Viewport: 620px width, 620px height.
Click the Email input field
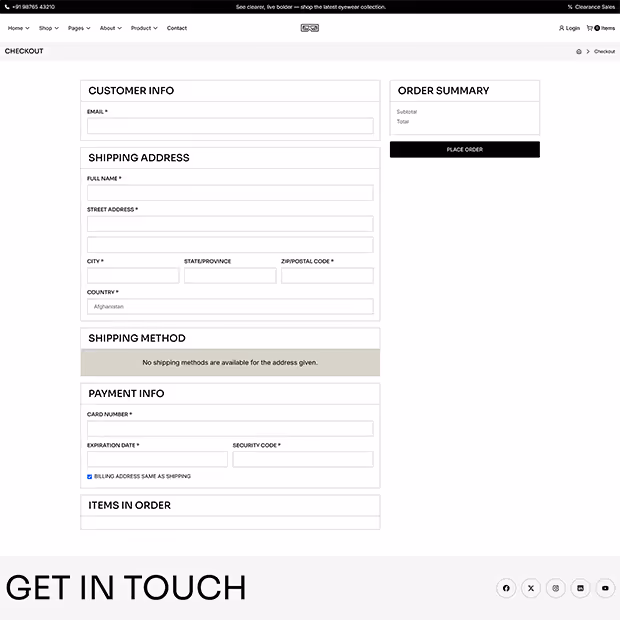pos(230,126)
